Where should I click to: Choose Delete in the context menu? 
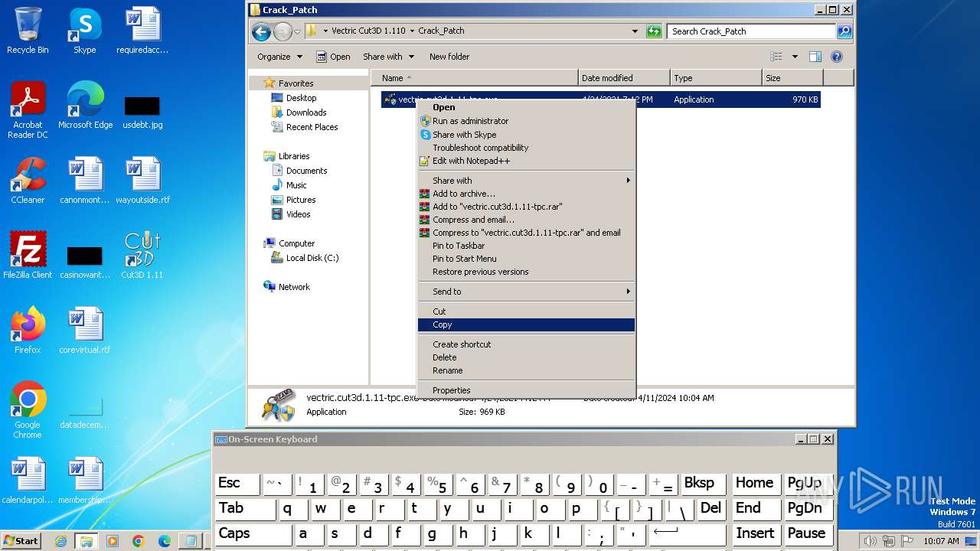coord(526,357)
